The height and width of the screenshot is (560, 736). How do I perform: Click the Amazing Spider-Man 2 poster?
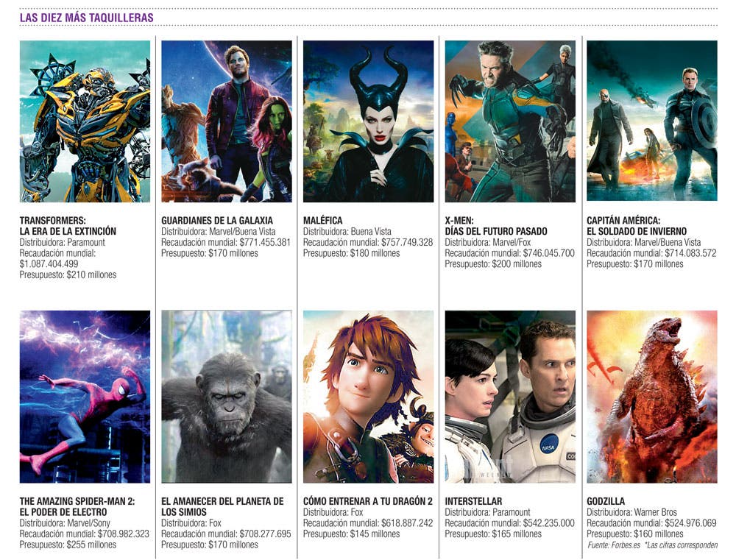click(85, 397)
